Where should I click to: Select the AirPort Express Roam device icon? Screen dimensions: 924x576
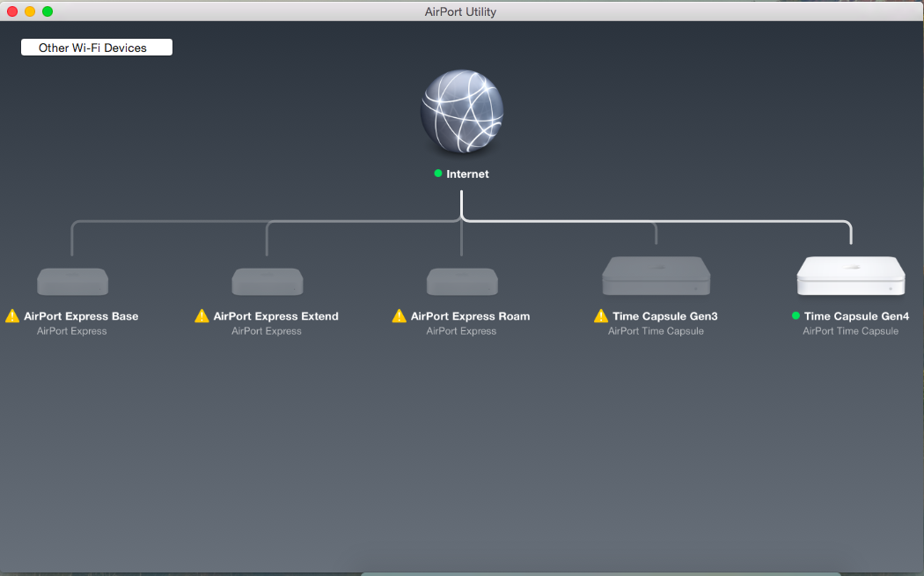[462, 281]
